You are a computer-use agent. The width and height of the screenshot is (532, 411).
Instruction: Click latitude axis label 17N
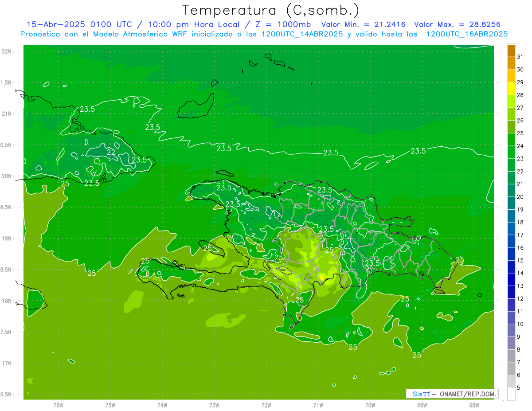(7, 363)
